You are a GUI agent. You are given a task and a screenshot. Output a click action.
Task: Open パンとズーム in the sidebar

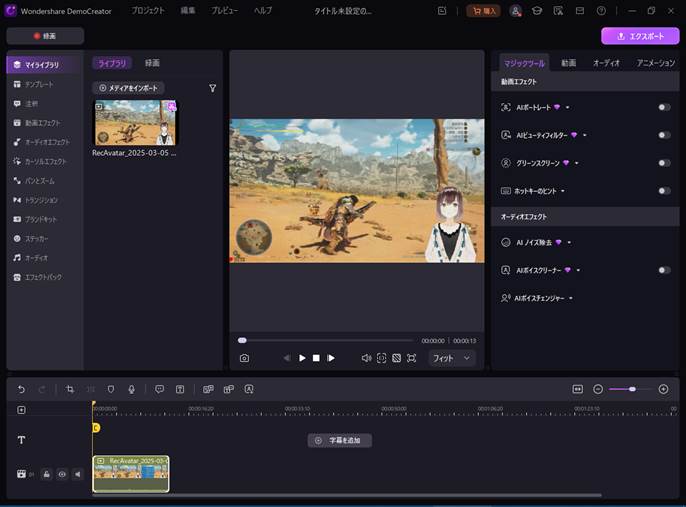[x=45, y=181]
